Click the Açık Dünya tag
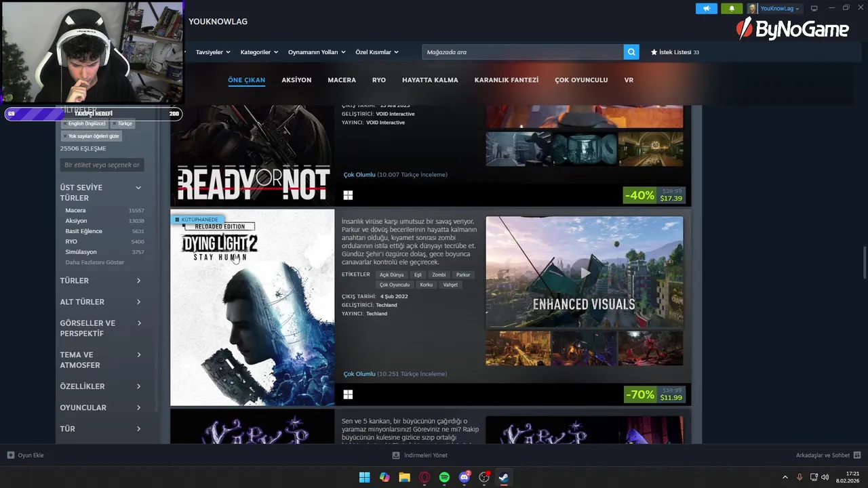The width and height of the screenshot is (868, 488). coord(392,274)
